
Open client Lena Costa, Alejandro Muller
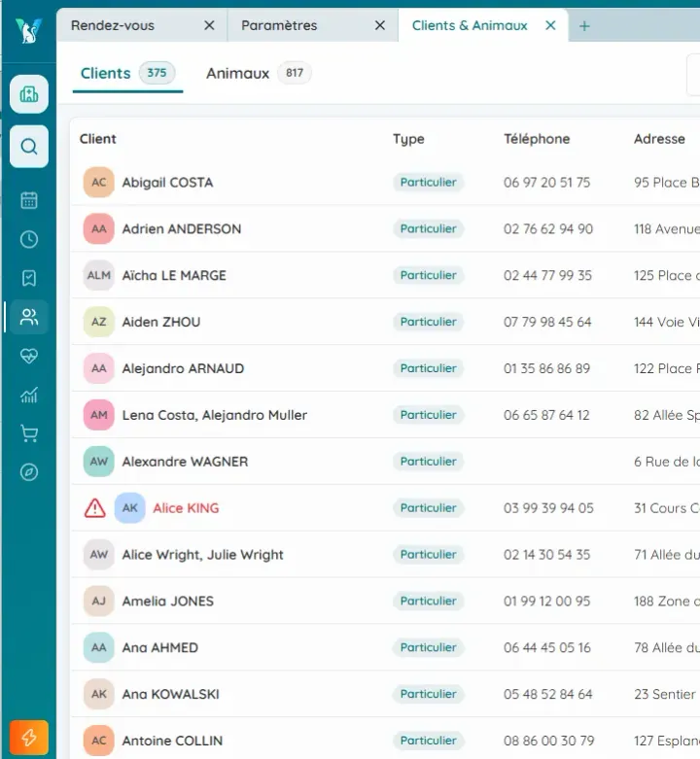tap(215, 415)
